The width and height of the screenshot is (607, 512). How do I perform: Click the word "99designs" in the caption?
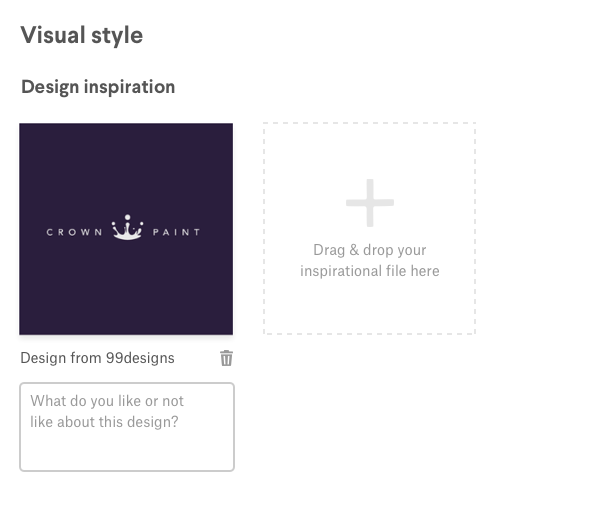point(140,358)
